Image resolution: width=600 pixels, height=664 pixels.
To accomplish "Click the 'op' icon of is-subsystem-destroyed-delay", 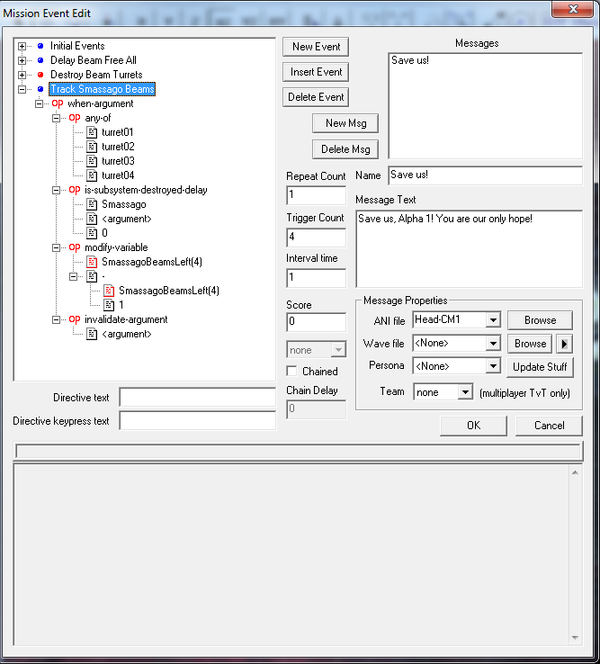I will 76,189.
